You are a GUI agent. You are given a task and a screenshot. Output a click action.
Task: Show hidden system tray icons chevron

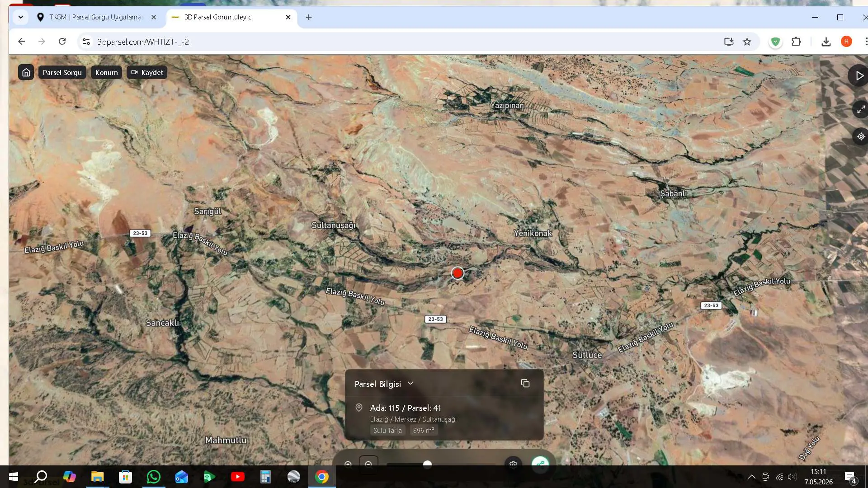coord(751,477)
